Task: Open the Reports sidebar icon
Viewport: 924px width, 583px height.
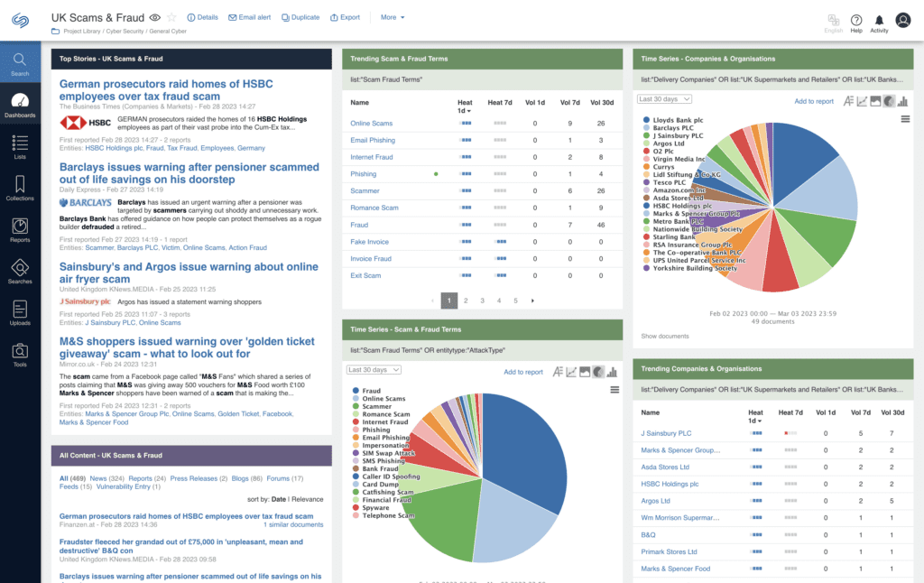Action: [x=20, y=230]
